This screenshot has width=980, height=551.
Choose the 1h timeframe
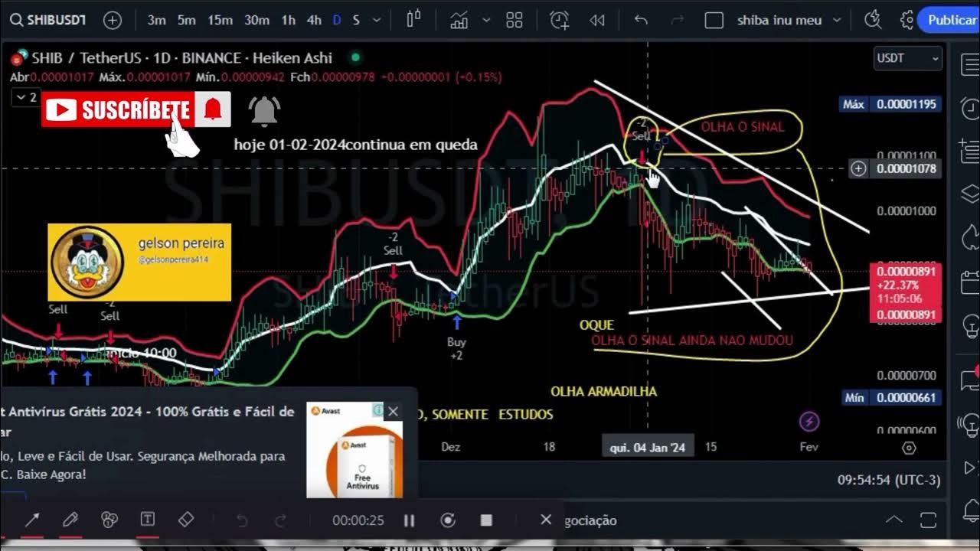click(288, 21)
